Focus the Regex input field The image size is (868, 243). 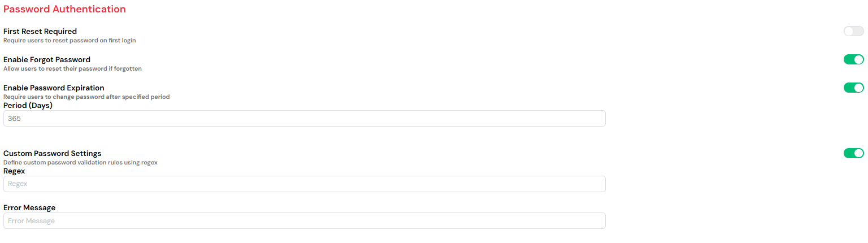pyautogui.click(x=304, y=184)
